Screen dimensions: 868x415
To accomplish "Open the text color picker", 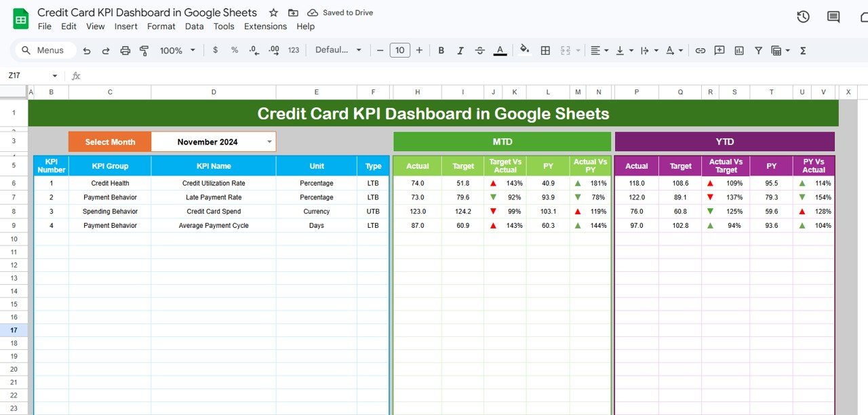I will (x=500, y=50).
